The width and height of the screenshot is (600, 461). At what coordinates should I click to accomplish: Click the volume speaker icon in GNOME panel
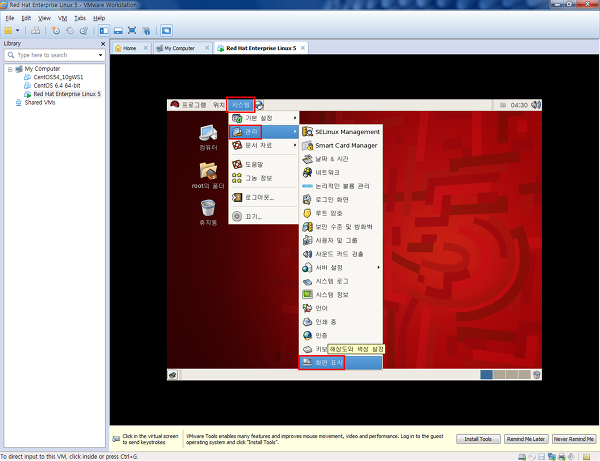pyautogui.click(x=536, y=105)
